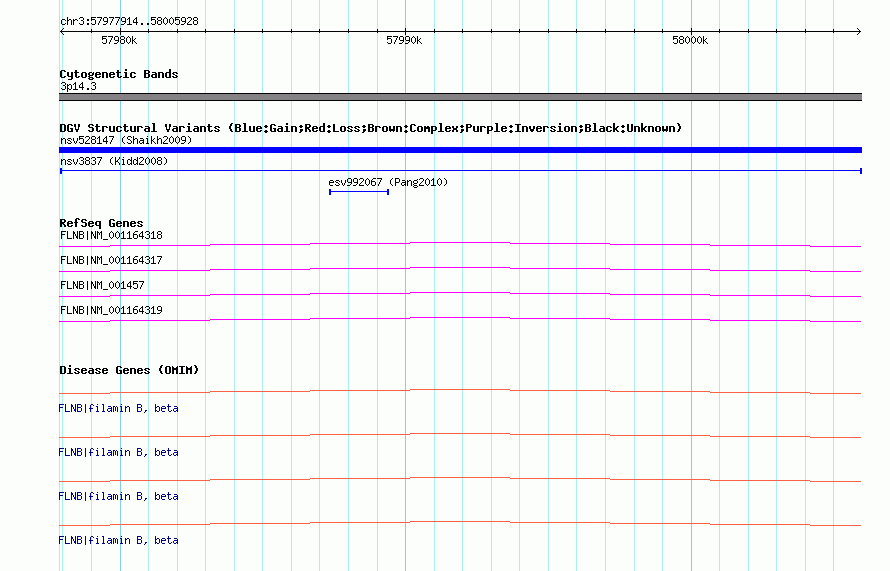Click the left arrow of the ruler

pyautogui.click(x=62, y=32)
